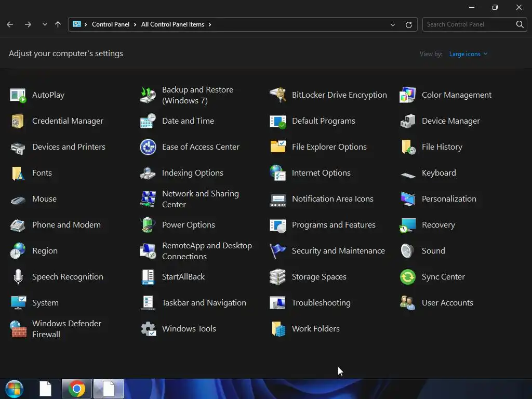Image resolution: width=532 pixels, height=399 pixels.
Task: Open the AutoPlay icon
Action: click(x=18, y=96)
